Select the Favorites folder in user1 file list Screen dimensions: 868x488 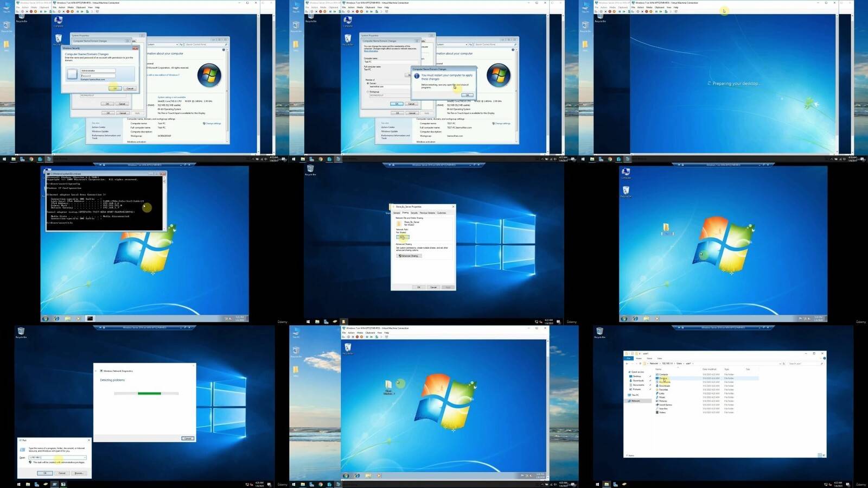tap(662, 389)
